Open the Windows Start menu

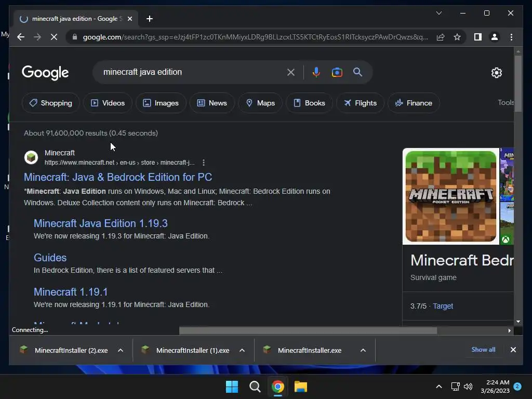pyautogui.click(x=232, y=387)
